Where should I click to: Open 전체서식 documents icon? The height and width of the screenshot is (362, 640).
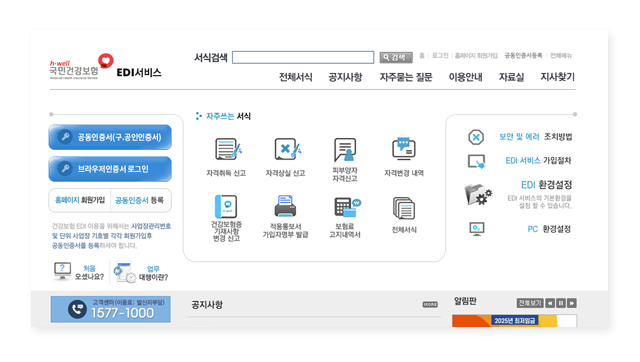(404, 208)
